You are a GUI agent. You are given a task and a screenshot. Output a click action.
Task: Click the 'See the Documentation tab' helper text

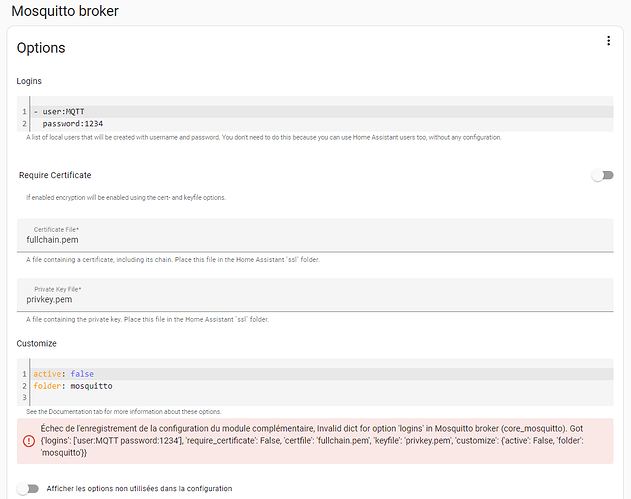[x=124, y=412]
